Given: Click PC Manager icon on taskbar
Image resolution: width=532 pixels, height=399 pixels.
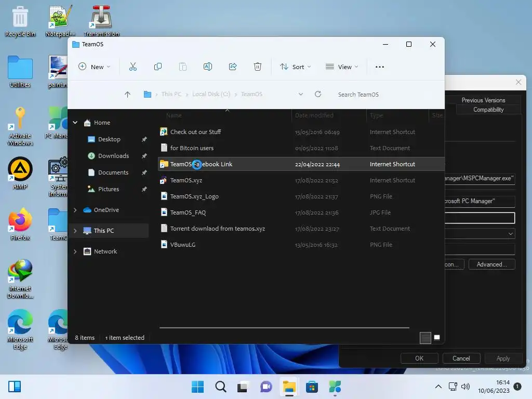Looking at the screenshot, I should (x=335, y=387).
